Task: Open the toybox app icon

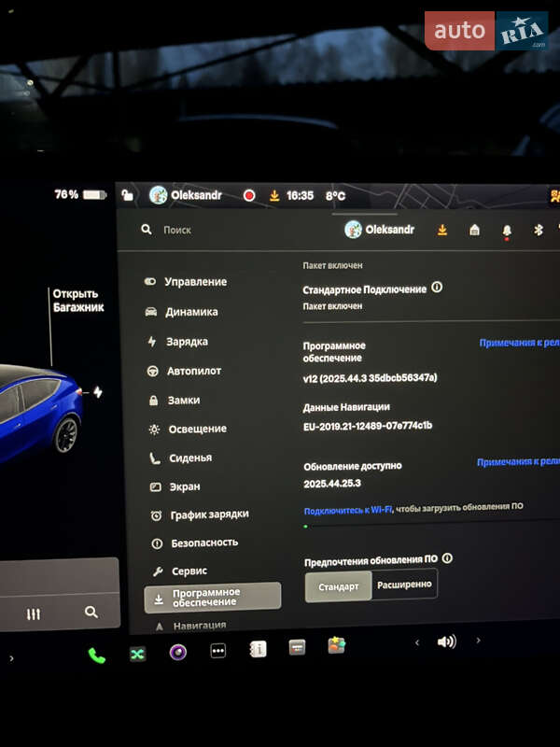Action: pyautogui.click(x=337, y=645)
